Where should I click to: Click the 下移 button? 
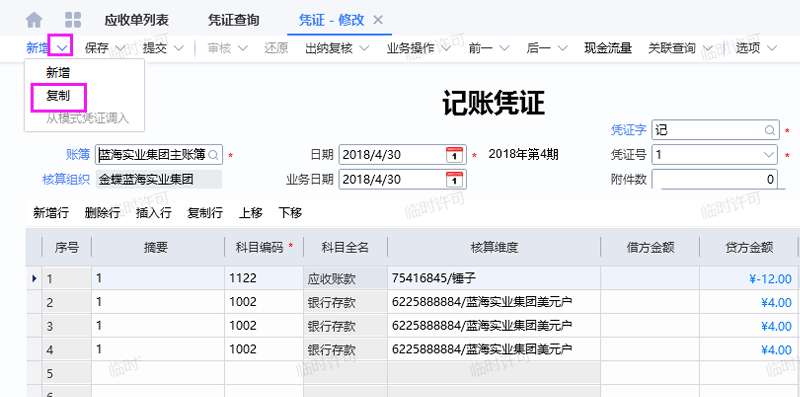(290, 213)
